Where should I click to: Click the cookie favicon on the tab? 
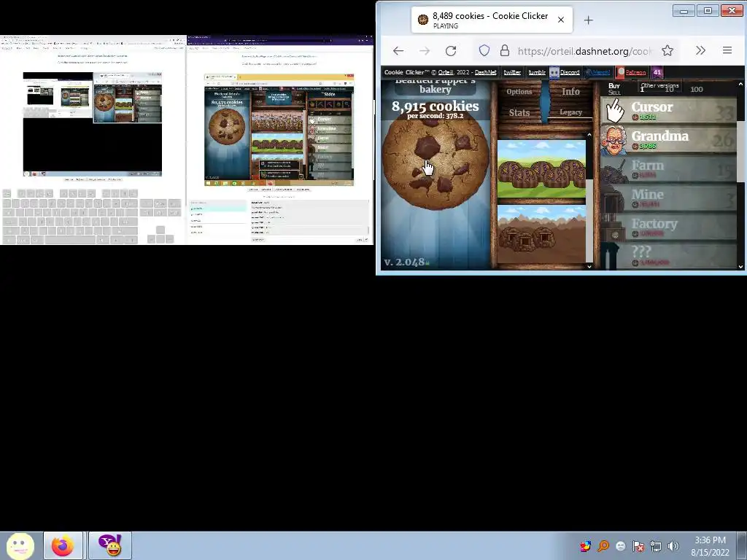coord(422,20)
